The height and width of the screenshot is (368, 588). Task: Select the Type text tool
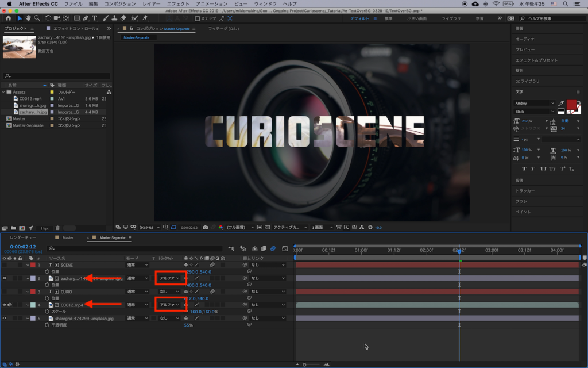[95, 18]
